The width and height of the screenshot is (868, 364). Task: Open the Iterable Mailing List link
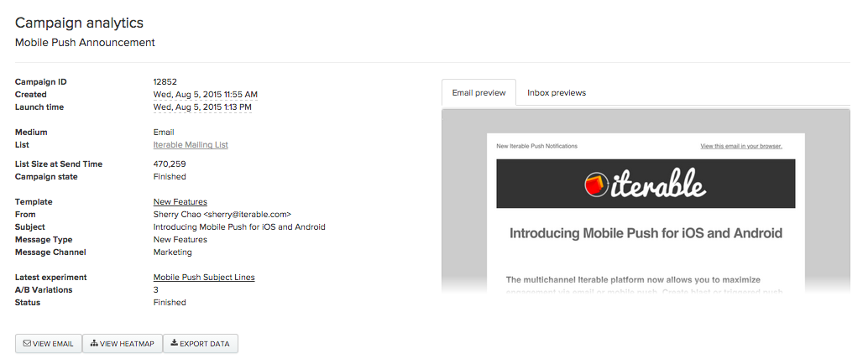[x=191, y=144]
